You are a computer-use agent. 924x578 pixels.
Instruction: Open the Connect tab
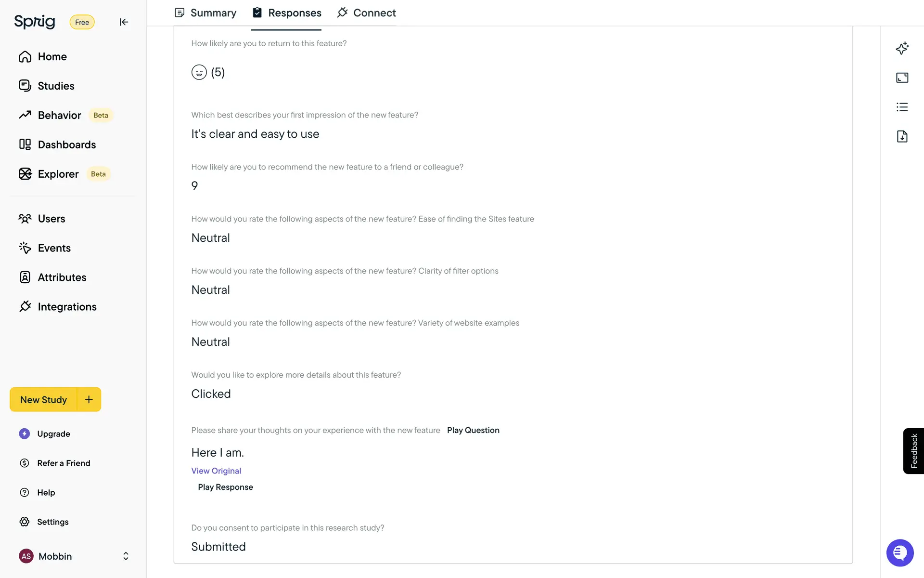[367, 13]
